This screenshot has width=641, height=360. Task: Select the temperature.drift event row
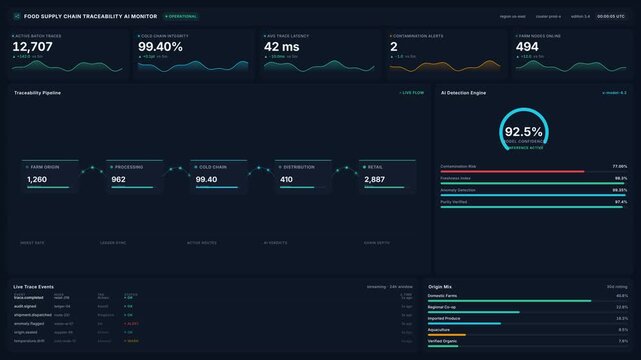coord(213,341)
